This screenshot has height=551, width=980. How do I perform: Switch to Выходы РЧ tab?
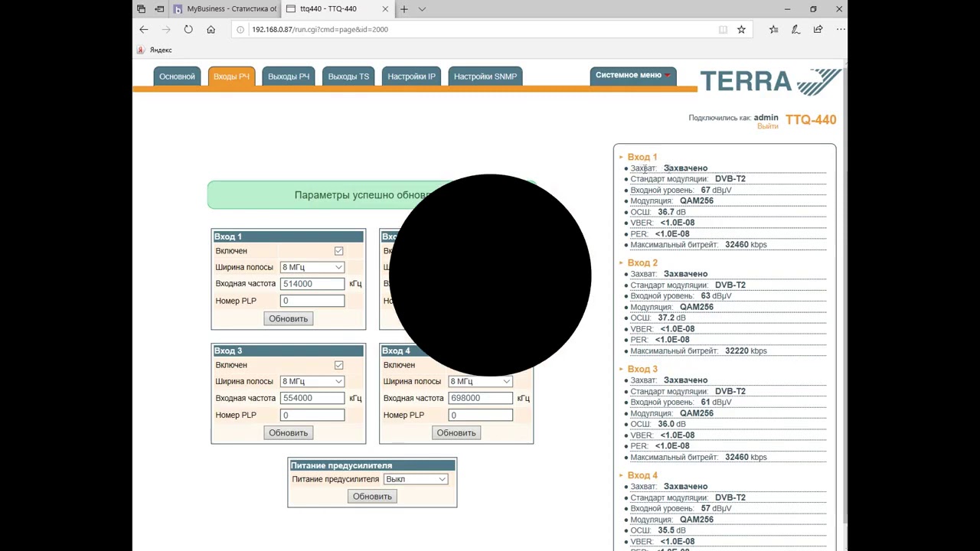tap(289, 77)
